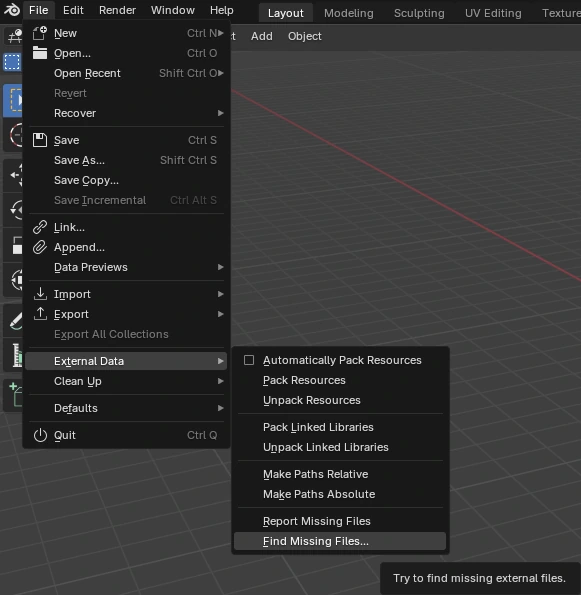Switch to the Sculpting workspace tab

tap(419, 13)
